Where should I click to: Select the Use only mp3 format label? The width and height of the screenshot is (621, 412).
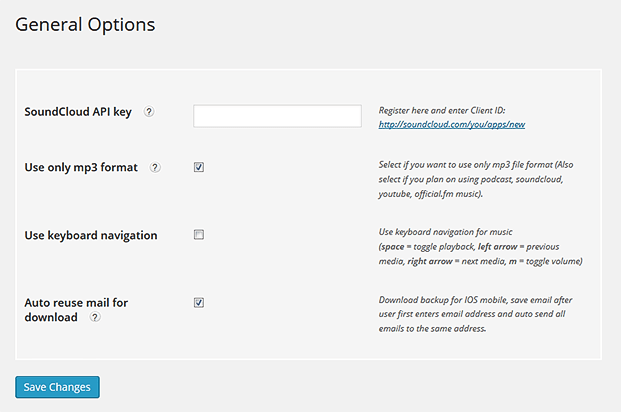[x=81, y=168]
